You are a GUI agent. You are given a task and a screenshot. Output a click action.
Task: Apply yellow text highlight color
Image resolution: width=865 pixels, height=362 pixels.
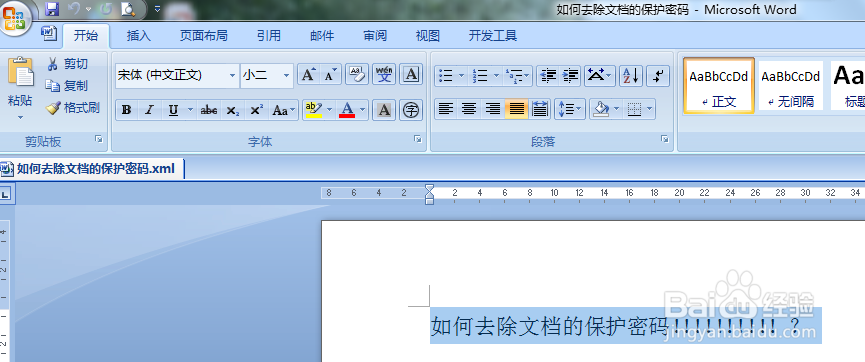(x=313, y=110)
